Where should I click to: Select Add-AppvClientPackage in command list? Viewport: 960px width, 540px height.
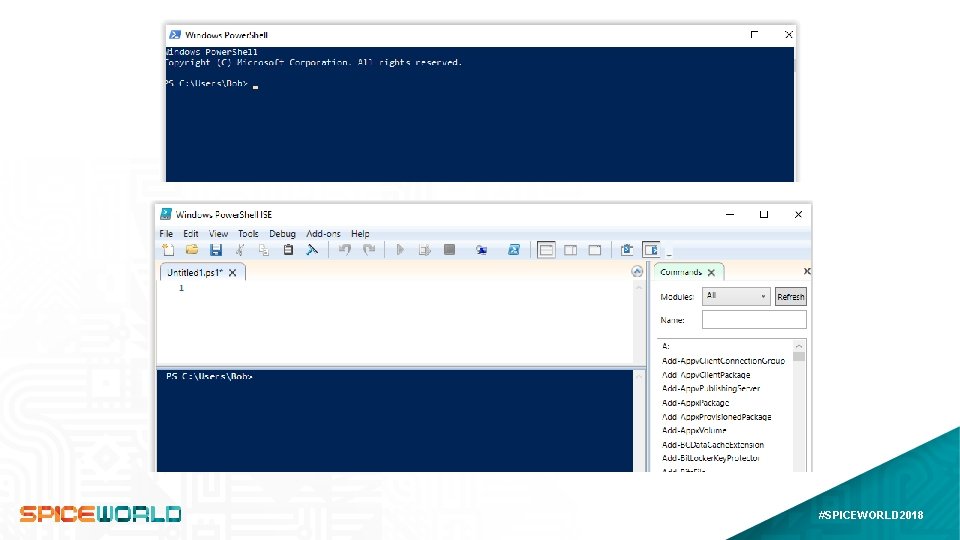pyautogui.click(x=706, y=375)
